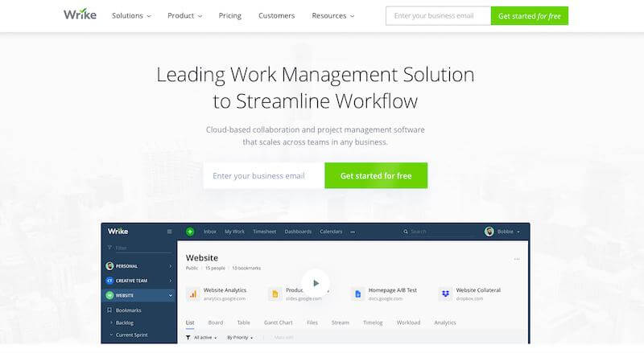Screen dimensions: 644x353
Task: Click the 15 people text under Website
Action: tap(215, 268)
